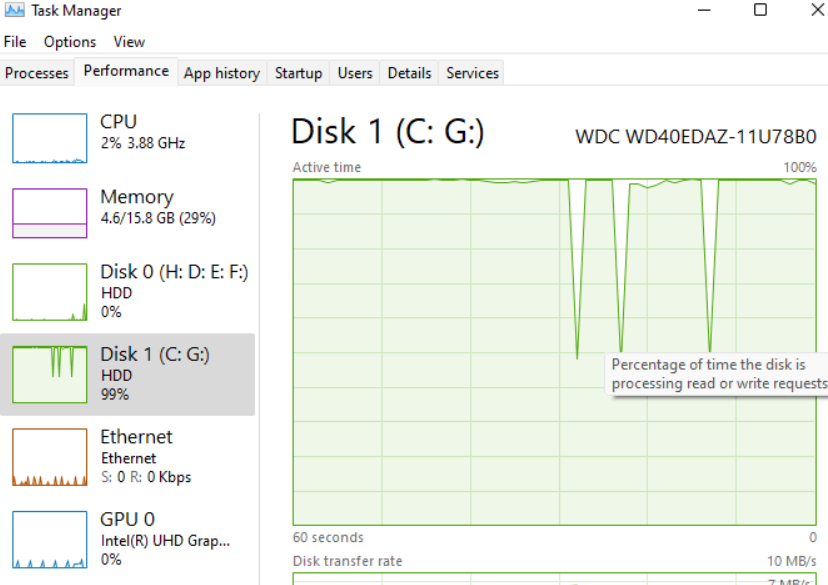
Task: Open the Services tab
Action: point(471,72)
